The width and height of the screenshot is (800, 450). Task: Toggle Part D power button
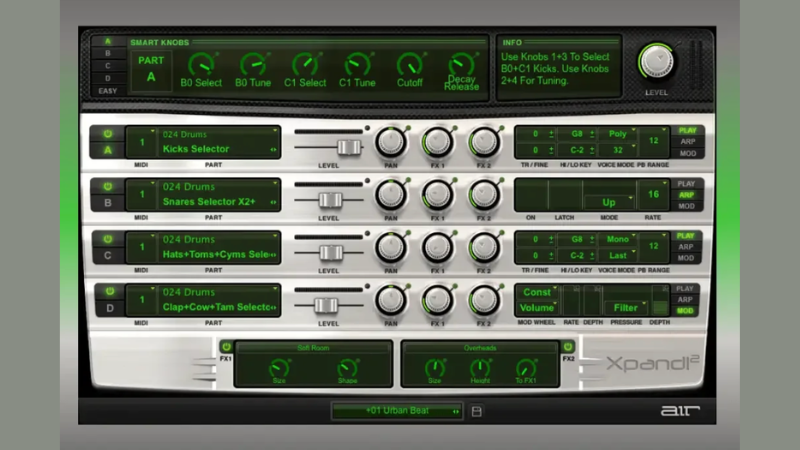109,291
